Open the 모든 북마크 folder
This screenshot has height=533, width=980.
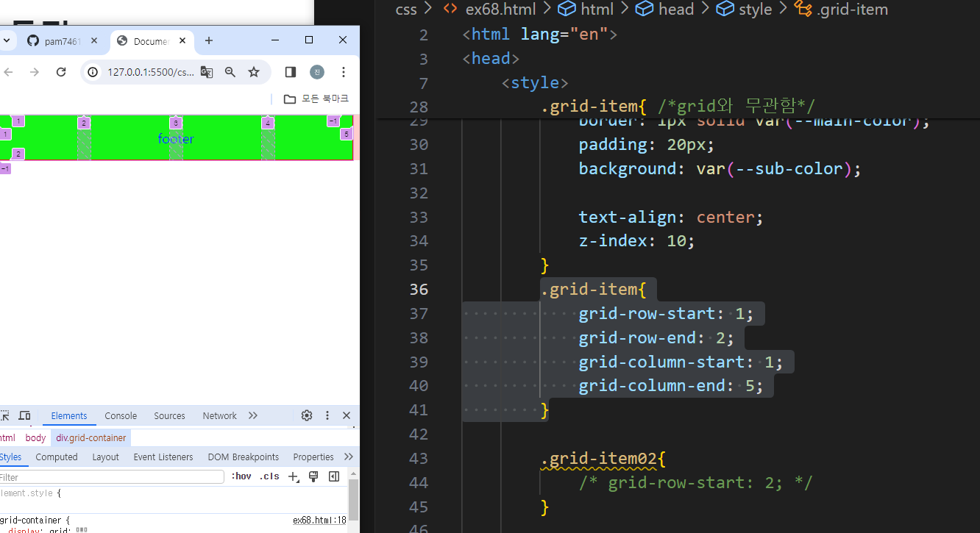tap(316, 99)
